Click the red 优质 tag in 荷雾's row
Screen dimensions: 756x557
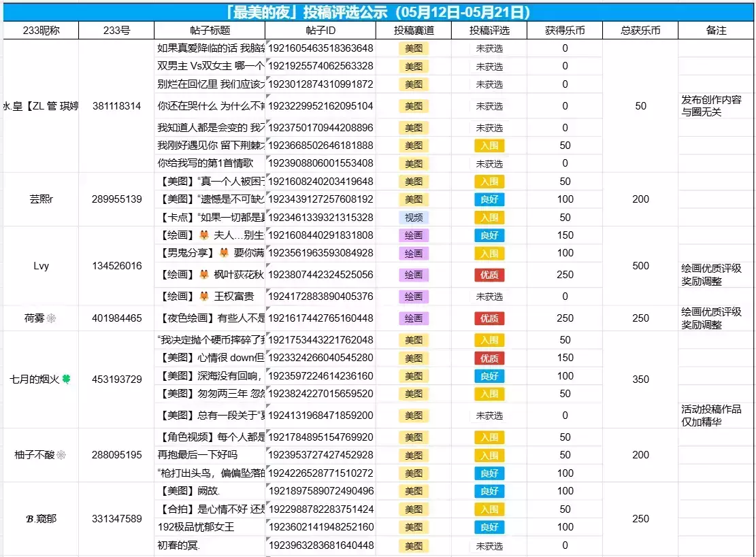[x=489, y=318]
